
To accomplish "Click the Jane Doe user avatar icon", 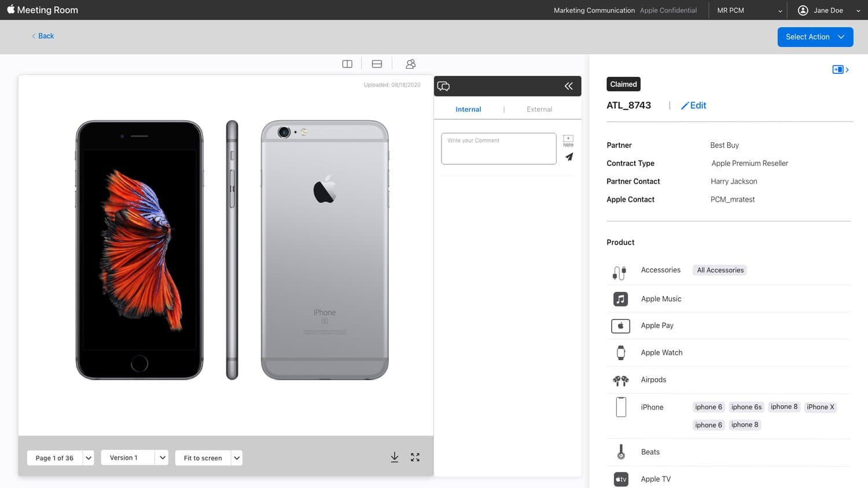I will [803, 10].
